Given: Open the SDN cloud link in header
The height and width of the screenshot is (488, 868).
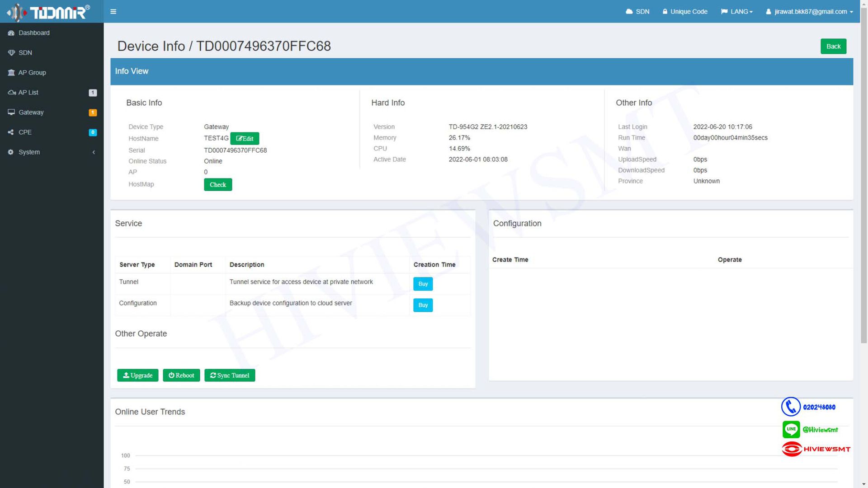Looking at the screenshot, I should pyautogui.click(x=637, y=11).
